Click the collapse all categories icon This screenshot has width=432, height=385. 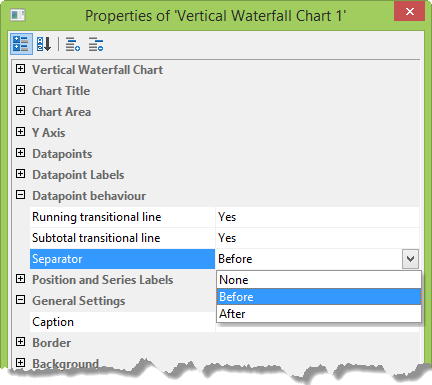point(96,44)
